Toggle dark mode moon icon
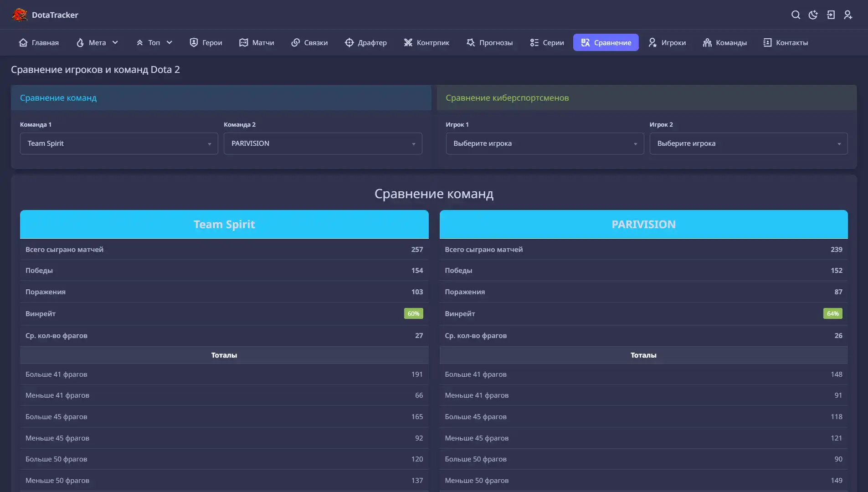The height and width of the screenshot is (492, 868). (x=813, y=15)
